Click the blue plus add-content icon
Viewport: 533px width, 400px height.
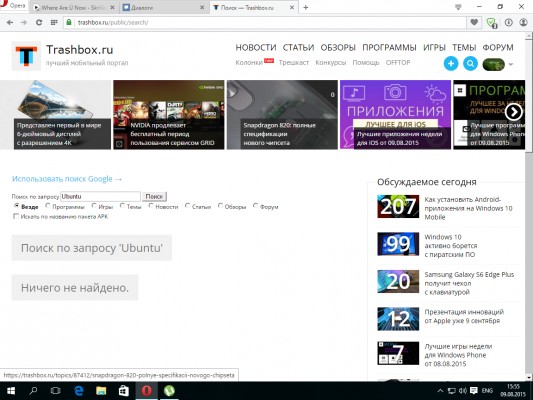[x=451, y=64]
